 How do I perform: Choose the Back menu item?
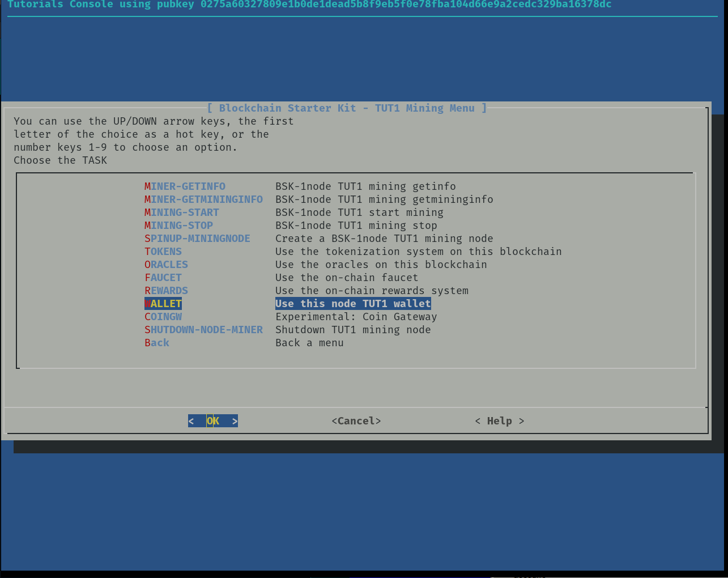point(157,343)
